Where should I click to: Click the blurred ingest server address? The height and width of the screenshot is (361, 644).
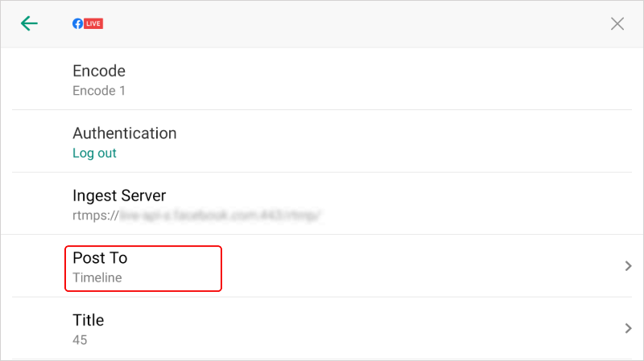[221, 215]
